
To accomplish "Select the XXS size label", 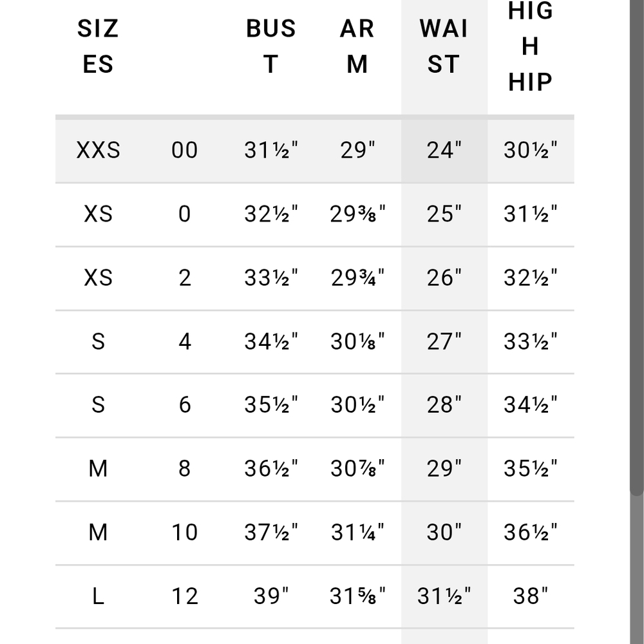I will 98,150.
